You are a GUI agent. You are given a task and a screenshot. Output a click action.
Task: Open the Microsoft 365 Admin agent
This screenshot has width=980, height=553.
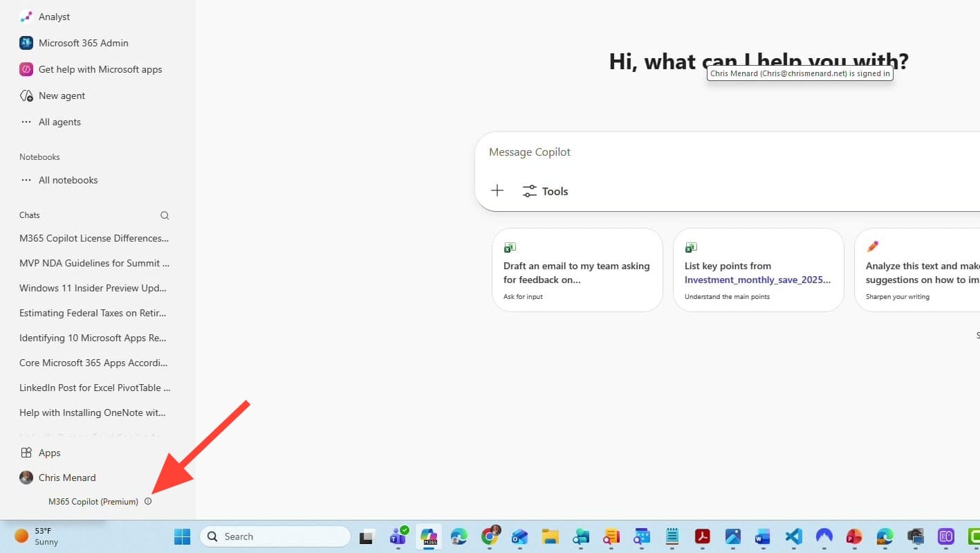click(82, 43)
